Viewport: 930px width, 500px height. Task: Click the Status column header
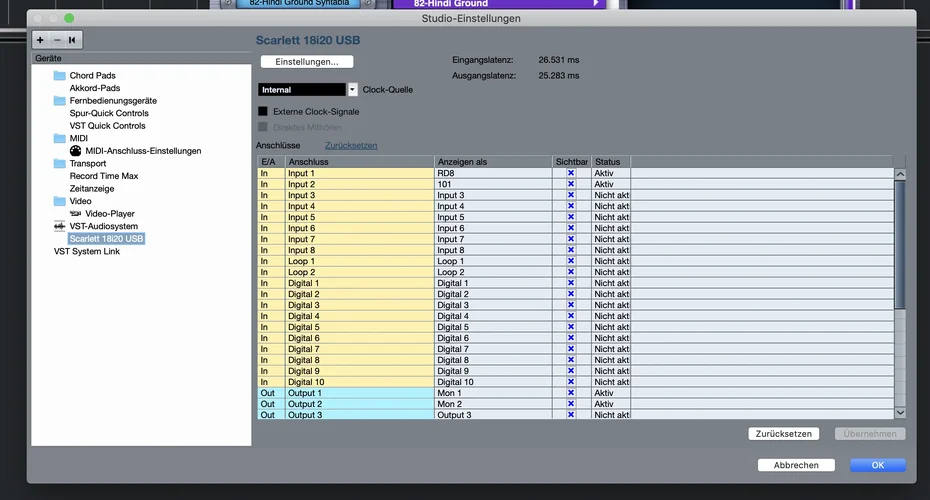coord(611,162)
